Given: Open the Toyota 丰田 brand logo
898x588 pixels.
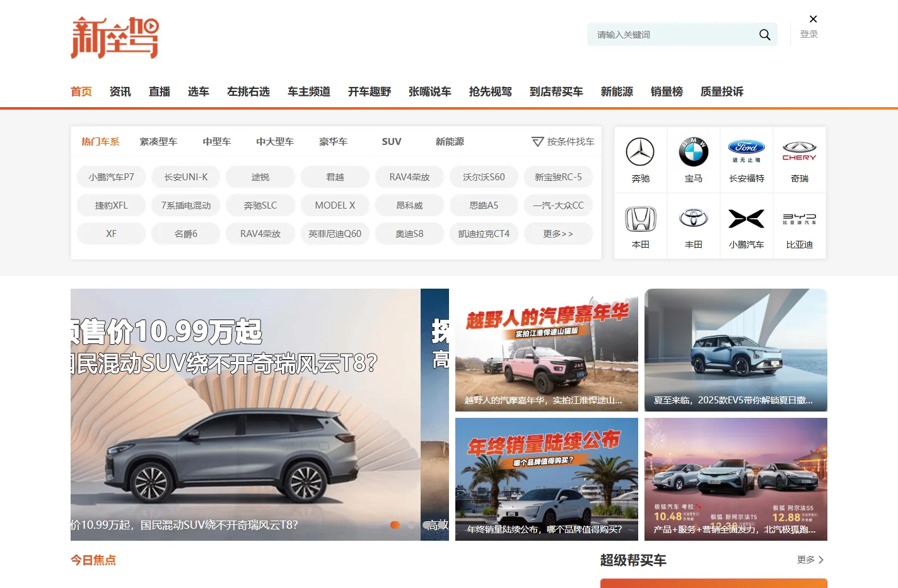Looking at the screenshot, I should [694, 218].
